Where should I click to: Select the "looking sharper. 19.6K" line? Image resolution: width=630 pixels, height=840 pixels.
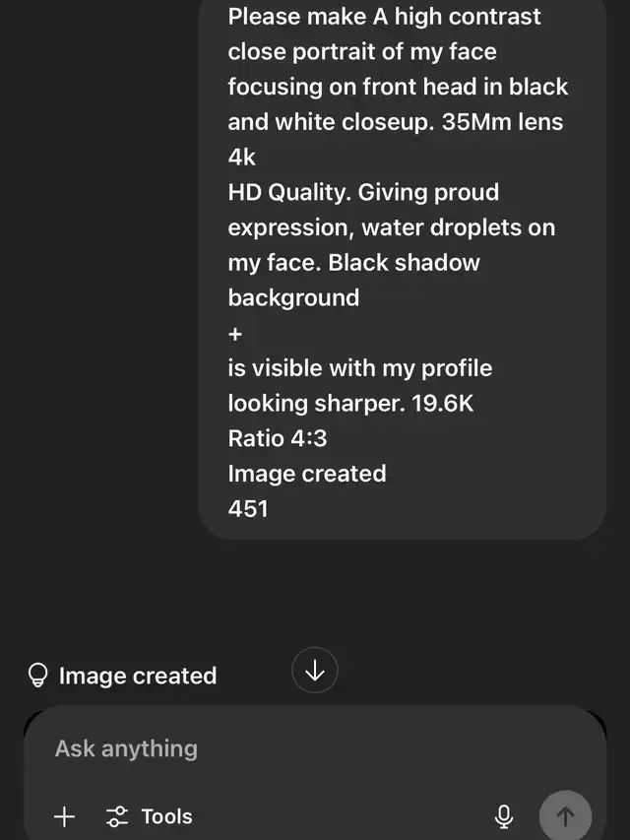click(350, 404)
